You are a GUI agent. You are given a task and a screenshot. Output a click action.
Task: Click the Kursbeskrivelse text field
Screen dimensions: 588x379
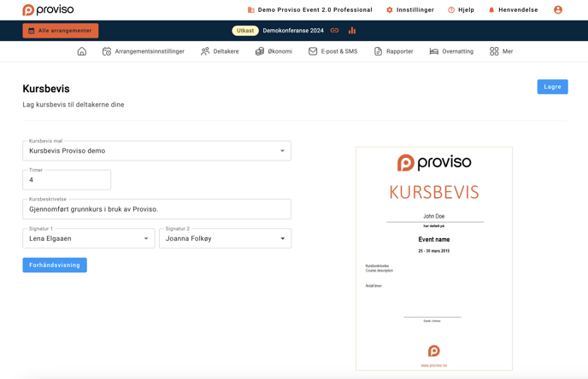156,209
